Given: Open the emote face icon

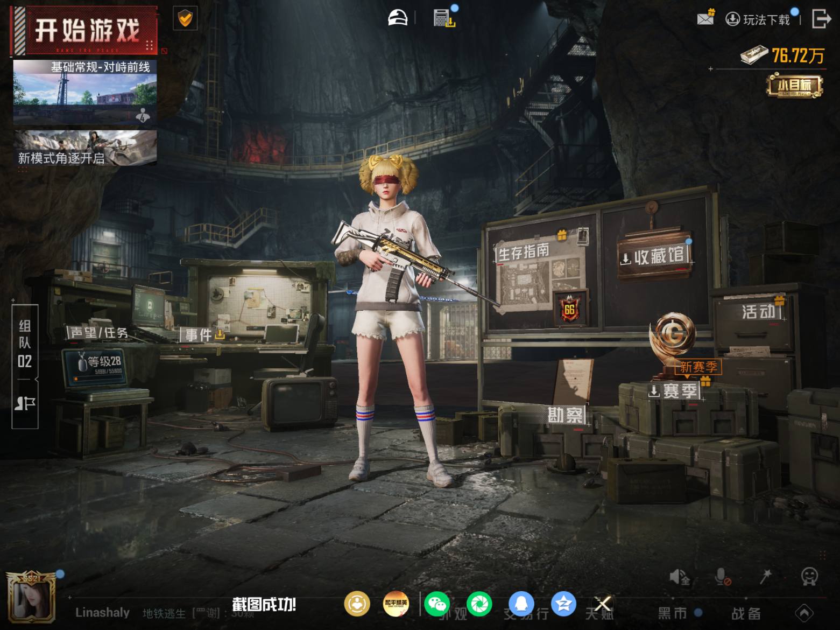Looking at the screenshot, I should 809,576.
